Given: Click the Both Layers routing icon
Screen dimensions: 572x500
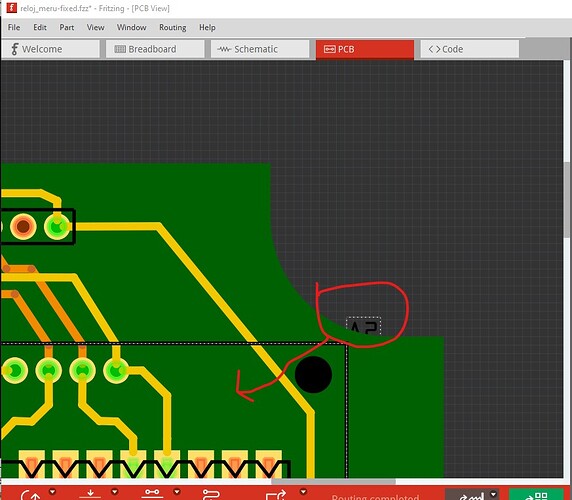Looking at the screenshot, I should pos(152,495).
